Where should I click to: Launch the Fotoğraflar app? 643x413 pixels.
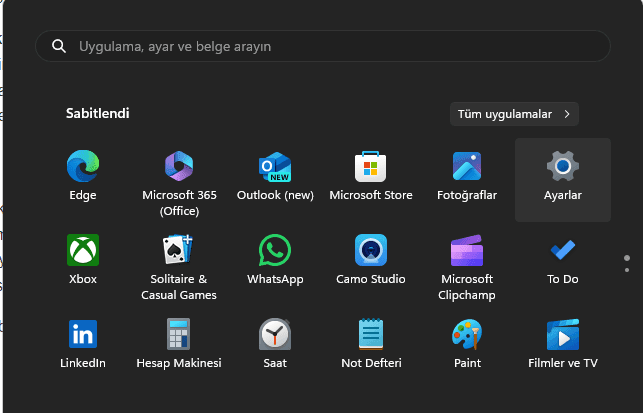[467, 176]
